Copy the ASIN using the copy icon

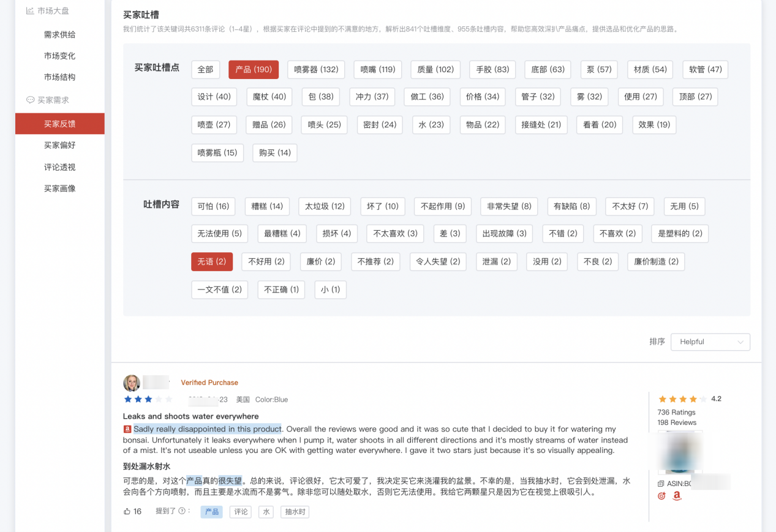click(661, 483)
